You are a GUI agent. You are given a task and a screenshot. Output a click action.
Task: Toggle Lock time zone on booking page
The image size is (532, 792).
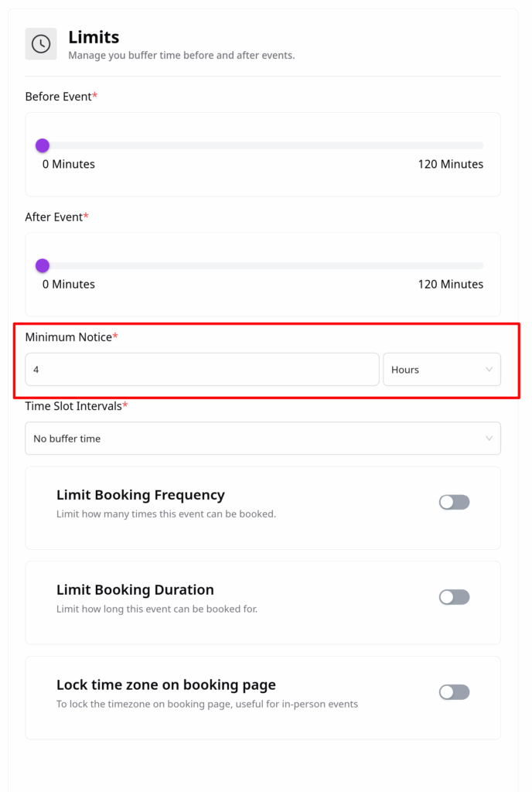(454, 692)
